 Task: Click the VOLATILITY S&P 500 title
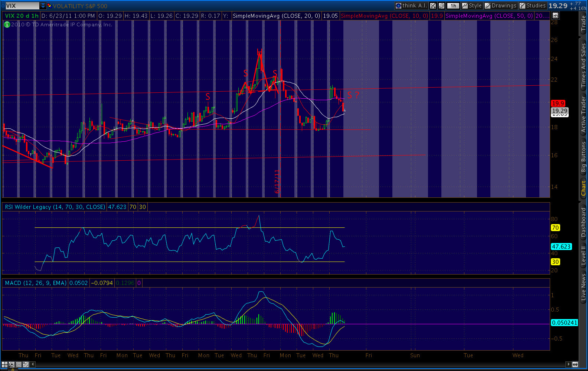point(80,6)
